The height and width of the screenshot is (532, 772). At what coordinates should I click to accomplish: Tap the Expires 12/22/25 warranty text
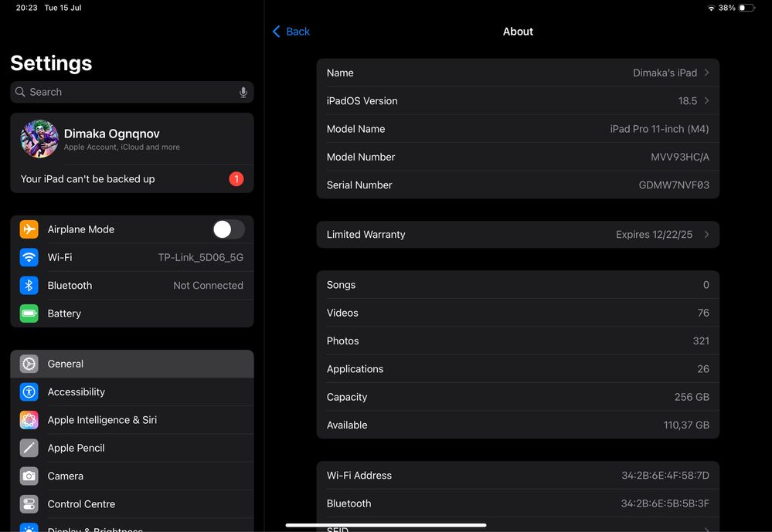pyautogui.click(x=654, y=235)
